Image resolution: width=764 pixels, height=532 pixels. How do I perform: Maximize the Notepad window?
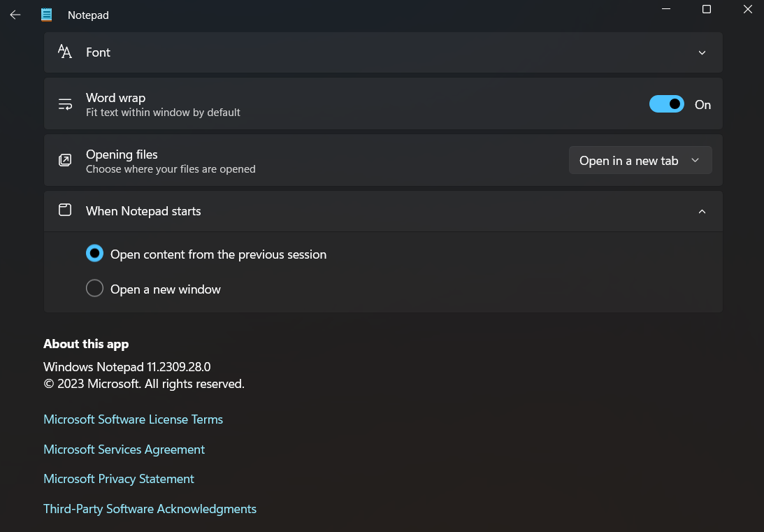707,9
